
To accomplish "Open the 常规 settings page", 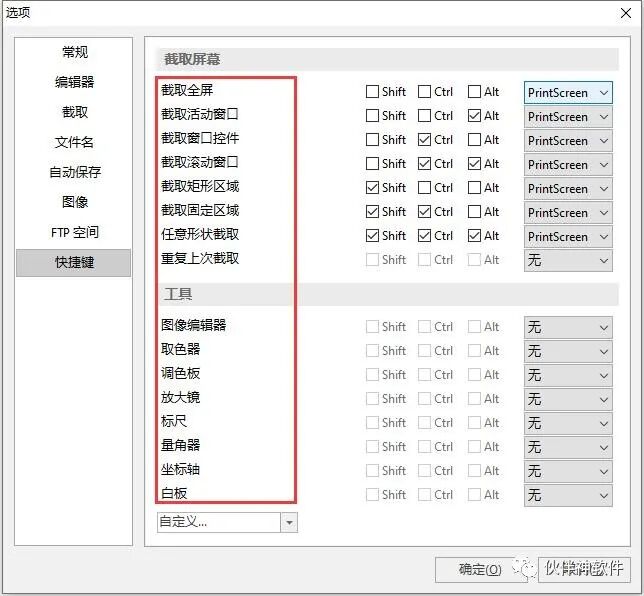I will 74,52.
